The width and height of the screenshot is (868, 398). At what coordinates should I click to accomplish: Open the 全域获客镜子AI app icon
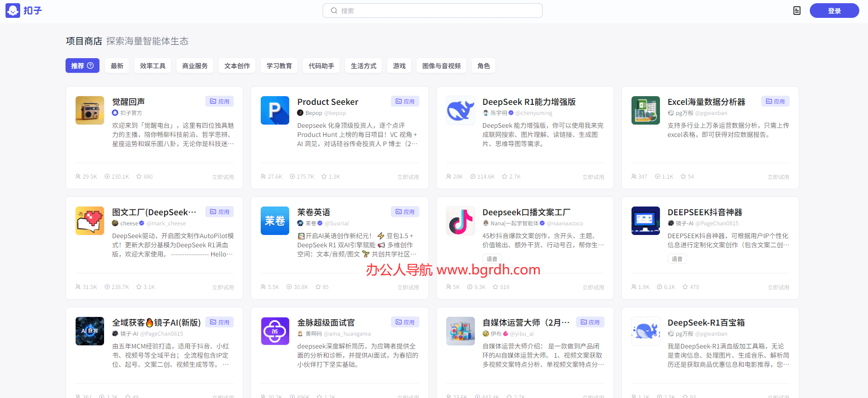click(90, 331)
